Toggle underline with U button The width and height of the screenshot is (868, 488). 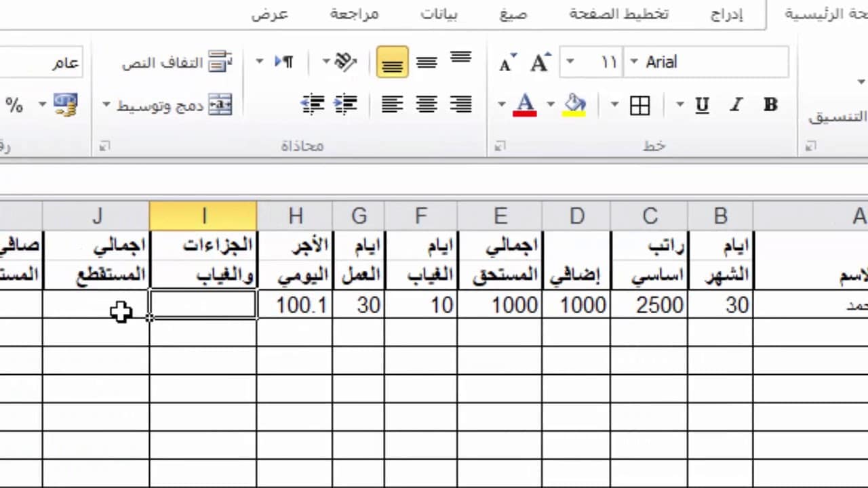(703, 105)
